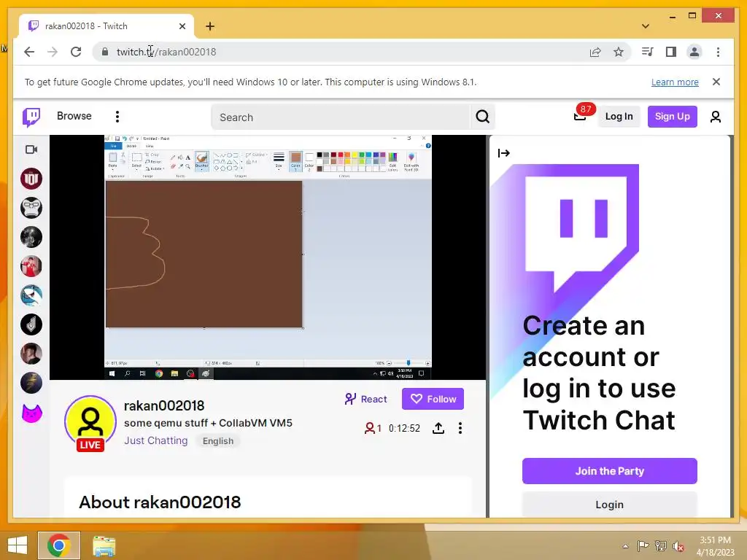
Task: Click the network icon in system tray
Action: point(661,545)
